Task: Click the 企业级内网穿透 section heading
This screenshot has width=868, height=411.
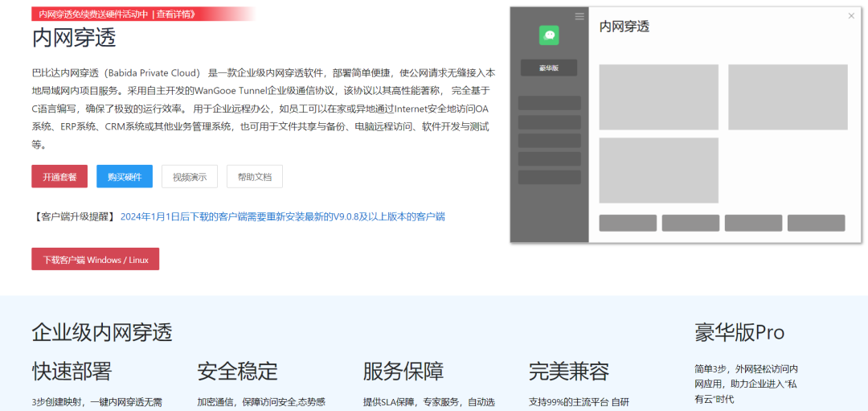Action: coord(102,332)
